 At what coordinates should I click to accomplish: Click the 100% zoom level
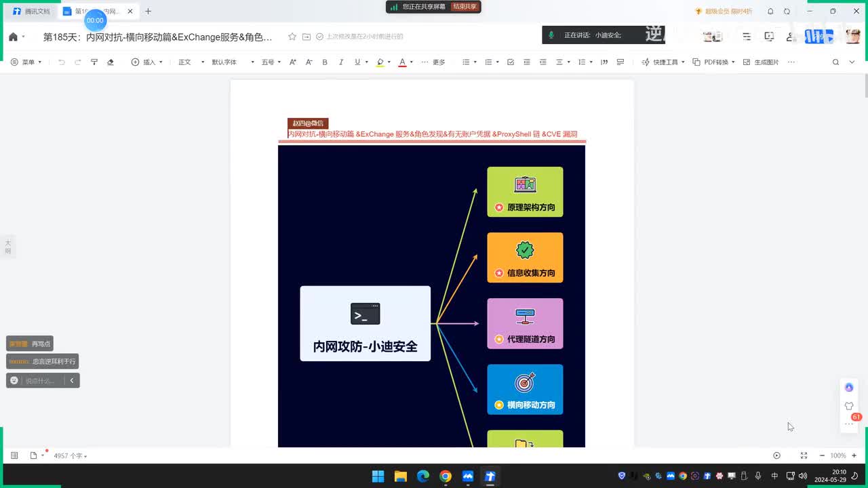tap(838, 455)
